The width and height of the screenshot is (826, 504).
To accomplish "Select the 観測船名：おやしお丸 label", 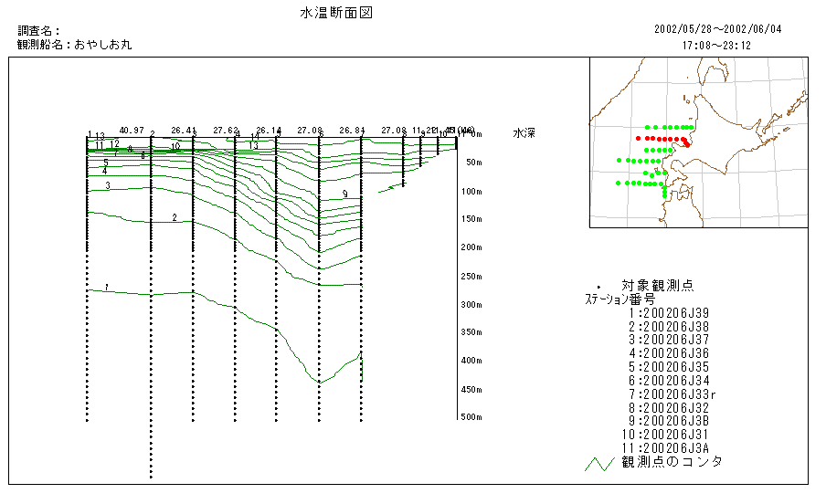I will pyautogui.click(x=75, y=44).
